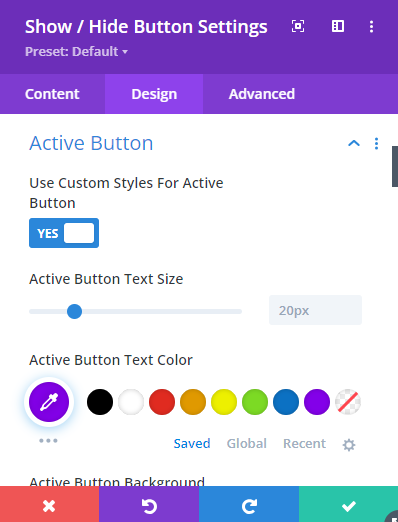
Task: Expand more color options three dots
Action: pyautogui.click(x=48, y=441)
